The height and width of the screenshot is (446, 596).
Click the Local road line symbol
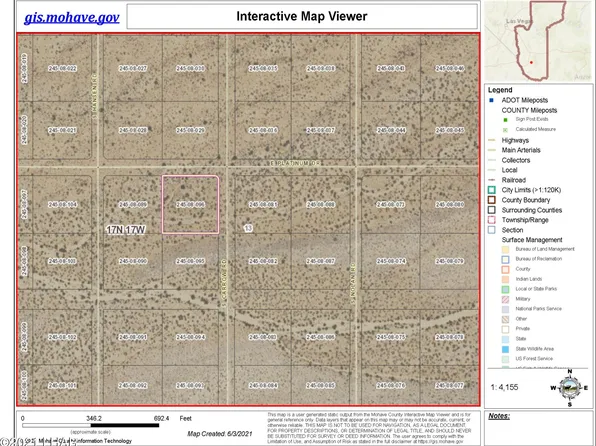pos(492,170)
